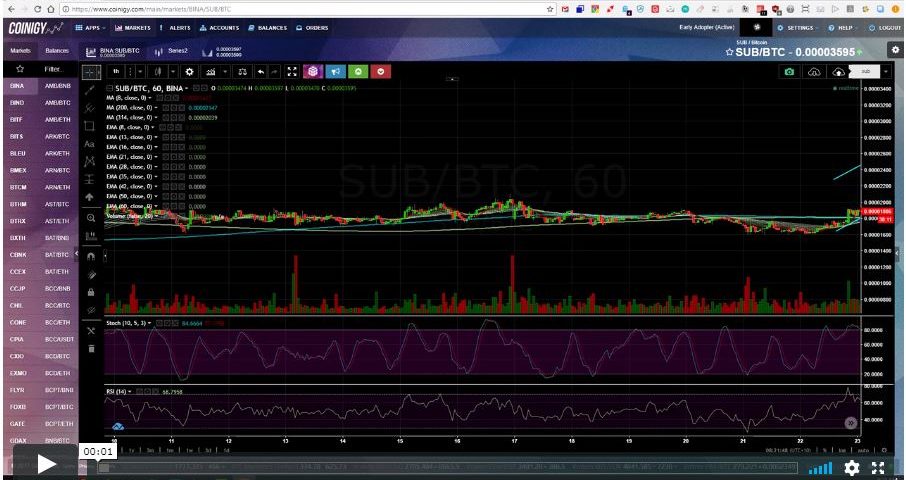Collapse the SUB/BTC indicator legend
Image resolution: width=906 pixels, height=480 pixels.
111,88
